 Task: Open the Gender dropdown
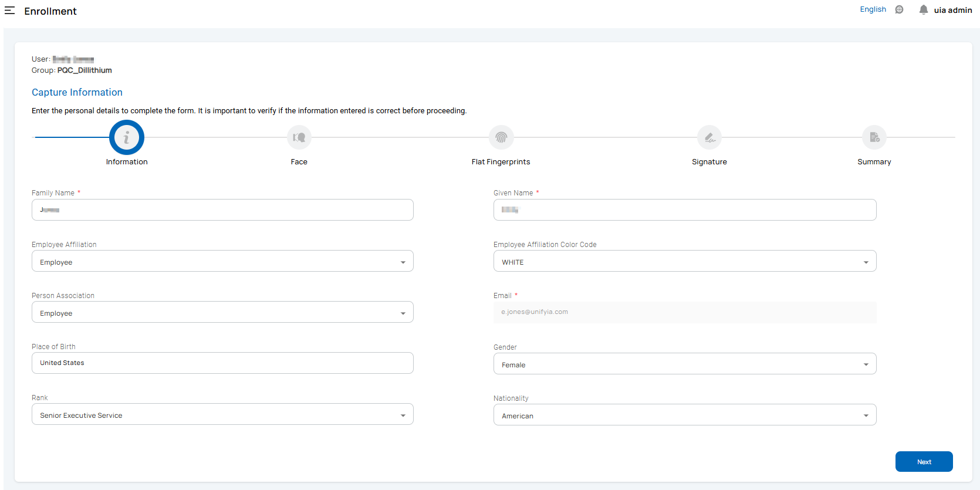pos(684,364)
